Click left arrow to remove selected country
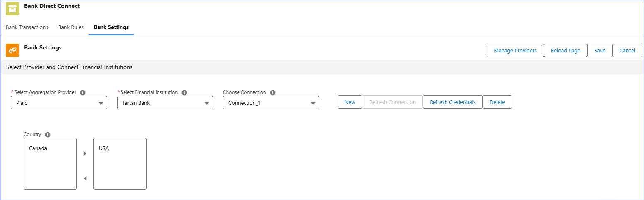The height and width of the screenshot is (200, 644). click(x=85, y=178)
